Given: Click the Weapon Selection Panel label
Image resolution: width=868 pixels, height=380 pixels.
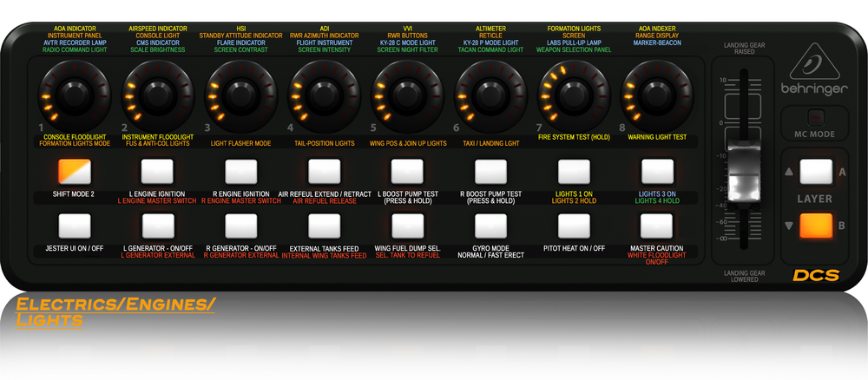Looking at the screenshot, I should 574,49.
